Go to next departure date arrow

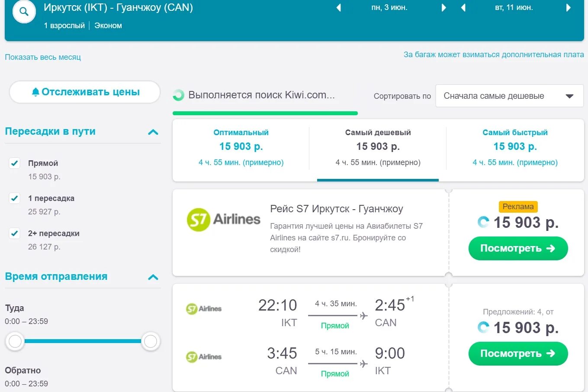pos(443,8)
